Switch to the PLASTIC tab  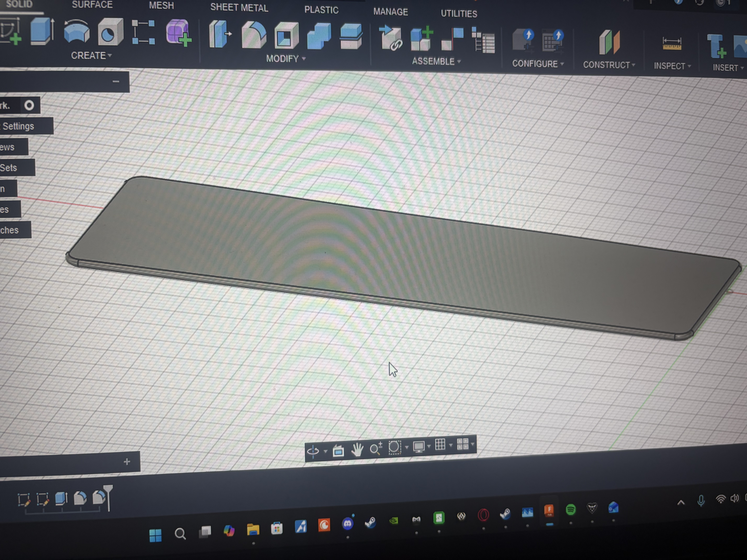pyautogui.click(x=321, y=10)
